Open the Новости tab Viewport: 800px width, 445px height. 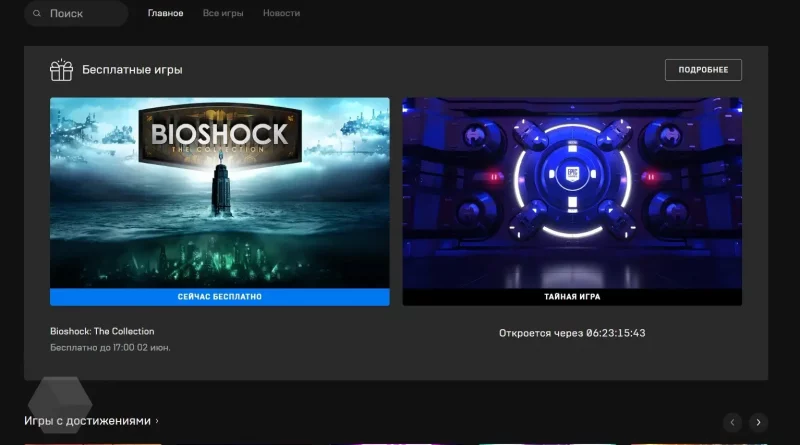pos(281,13)
